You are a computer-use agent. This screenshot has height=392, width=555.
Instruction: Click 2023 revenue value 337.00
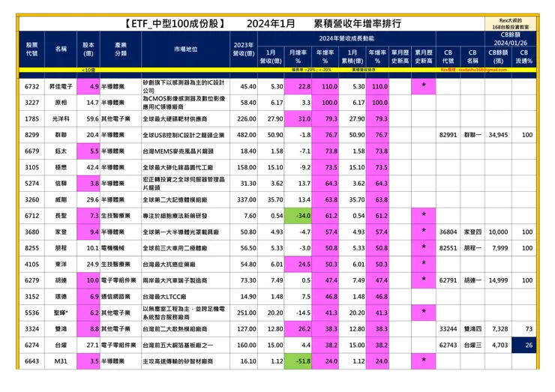pyautogui.click(x=247, y=199)
